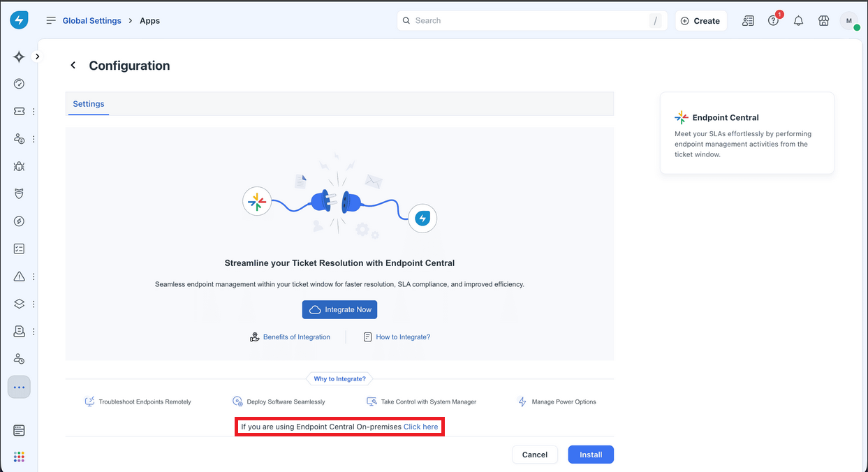This screenshot has height=472, width=868.
Task: Go back using the arrow beside Configuration
Action: click(73, 65)
